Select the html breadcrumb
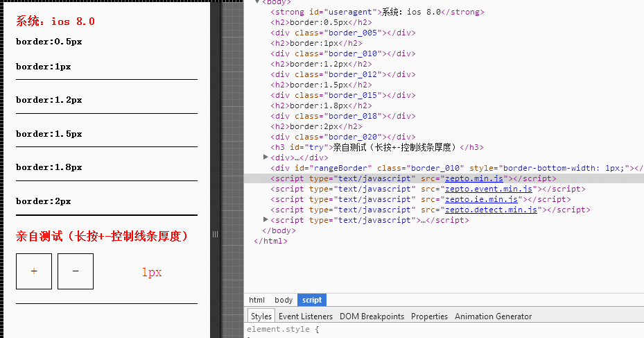This screenshot has width=644, height=338. point(256,300)
